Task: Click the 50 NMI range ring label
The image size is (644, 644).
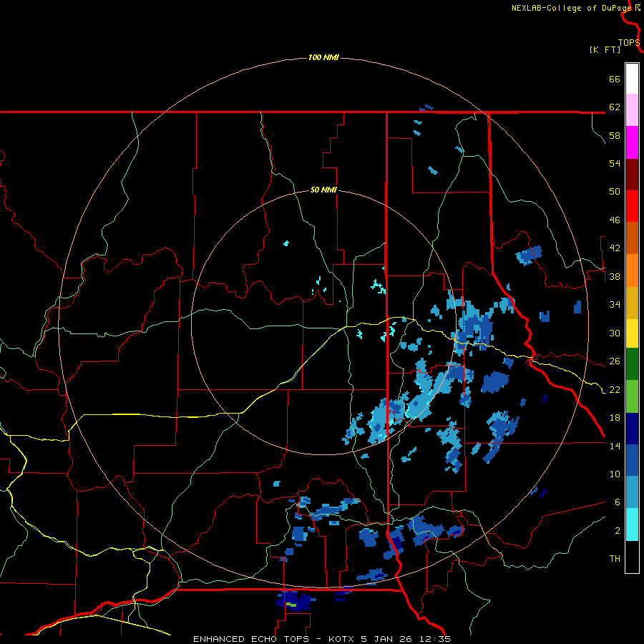Action: tap(323, 190)
